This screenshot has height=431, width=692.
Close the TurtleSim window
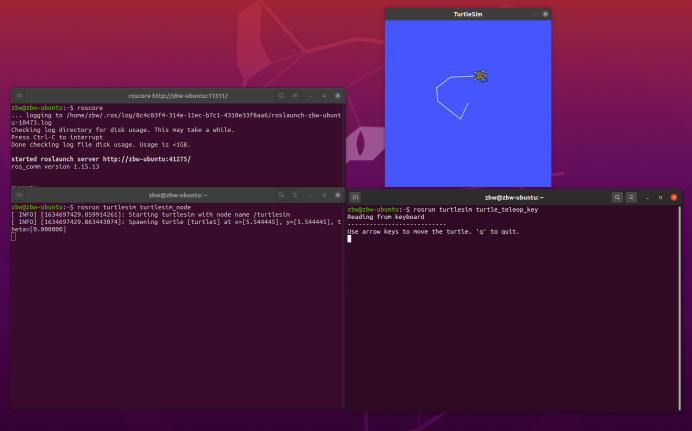pos(545,14)
